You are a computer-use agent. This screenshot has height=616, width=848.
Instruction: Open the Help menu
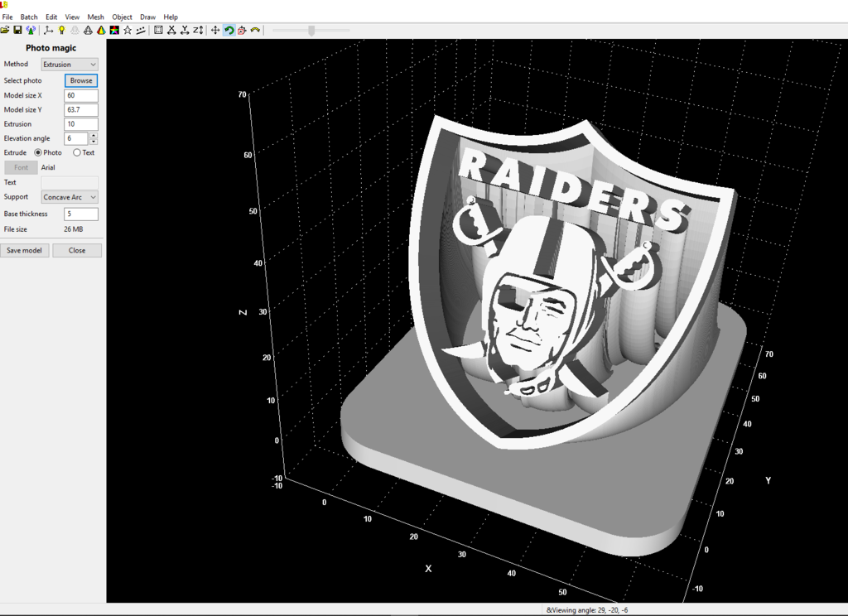pos(171,17)
